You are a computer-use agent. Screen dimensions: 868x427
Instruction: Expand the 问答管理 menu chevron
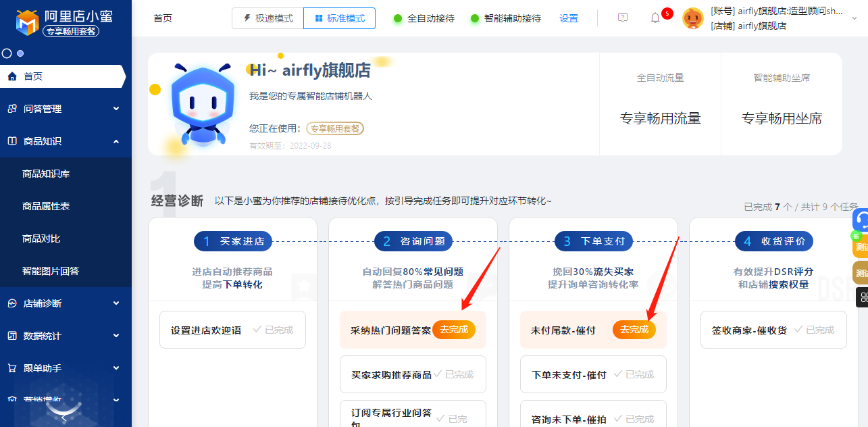(x=116, y=109)
